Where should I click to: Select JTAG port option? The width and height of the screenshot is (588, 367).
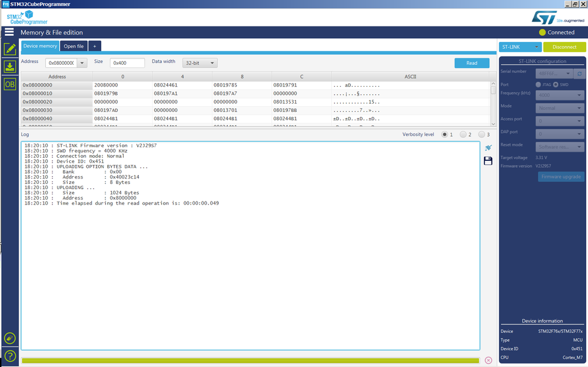(539, 84)
